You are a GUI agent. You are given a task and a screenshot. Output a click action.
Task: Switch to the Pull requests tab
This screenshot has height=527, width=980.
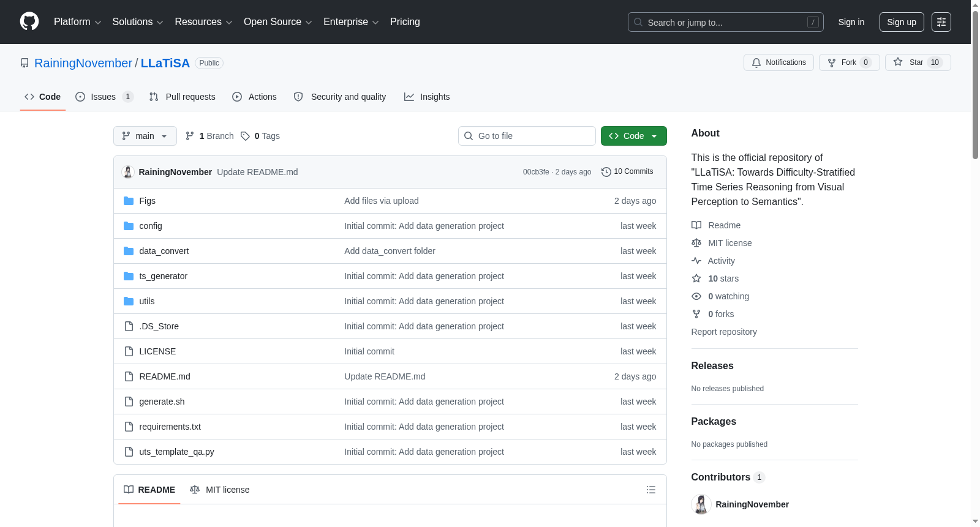tap(183, 97)
